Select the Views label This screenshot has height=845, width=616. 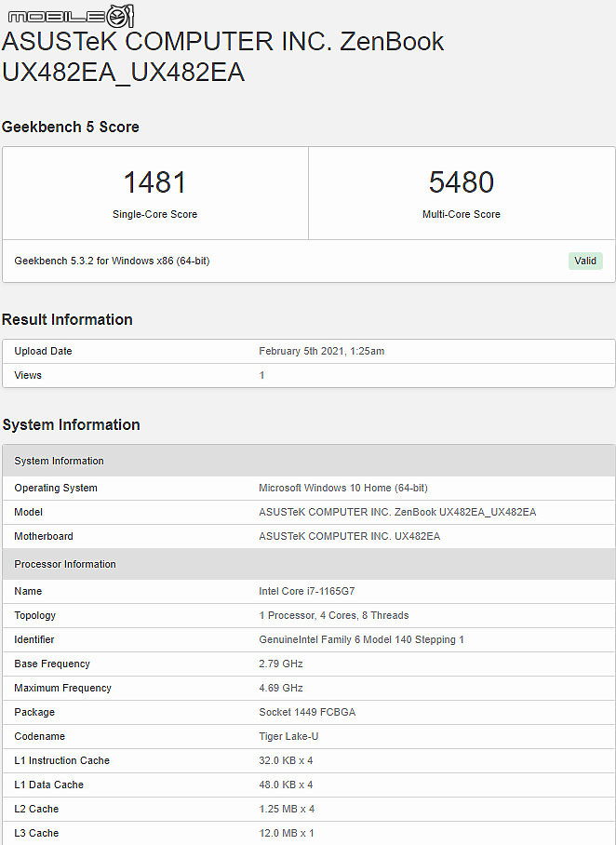coord(28,375)
